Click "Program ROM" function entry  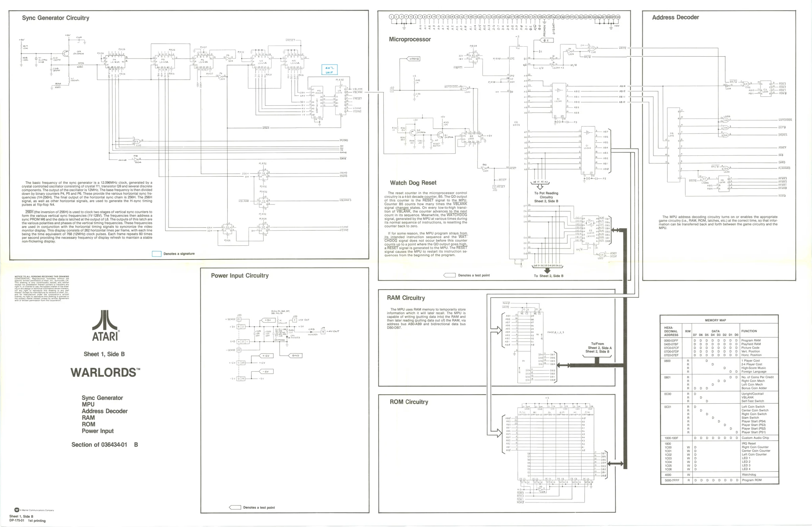point(752,480)
